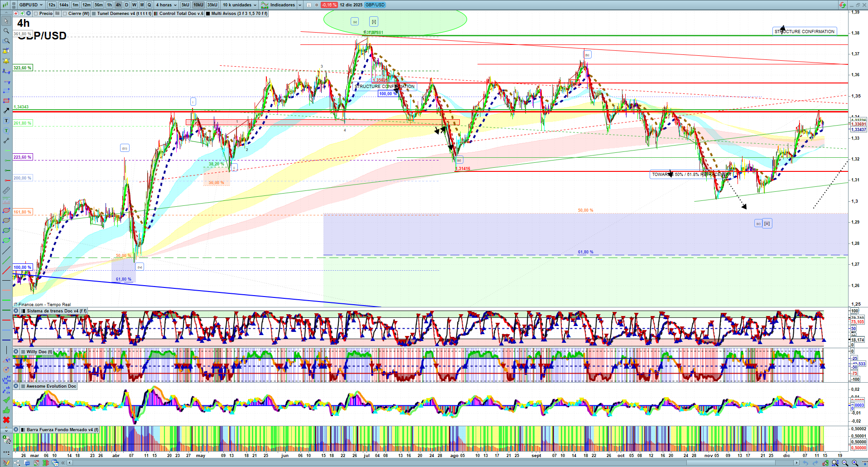This screenshot has width=868, height=467.
Task: Select the arrow pointer tool
Action: [6, 21]
